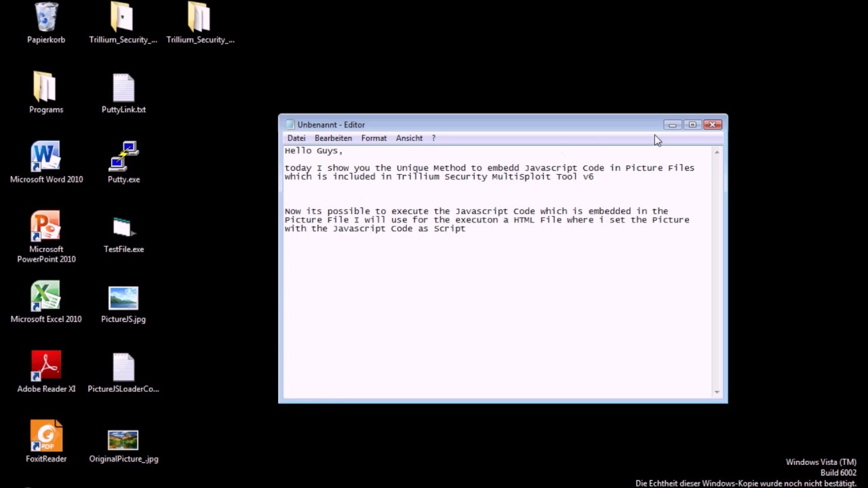868x488 pixels.
Task: Minimize the Unbenannt - Editor window
Action: click(x=673, y=125)
